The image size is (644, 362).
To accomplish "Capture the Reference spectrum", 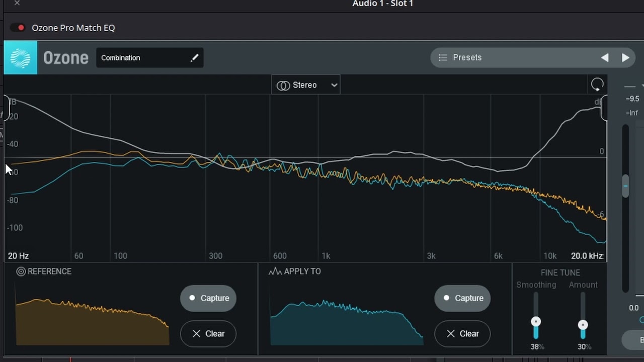I will tap(208, 298).
